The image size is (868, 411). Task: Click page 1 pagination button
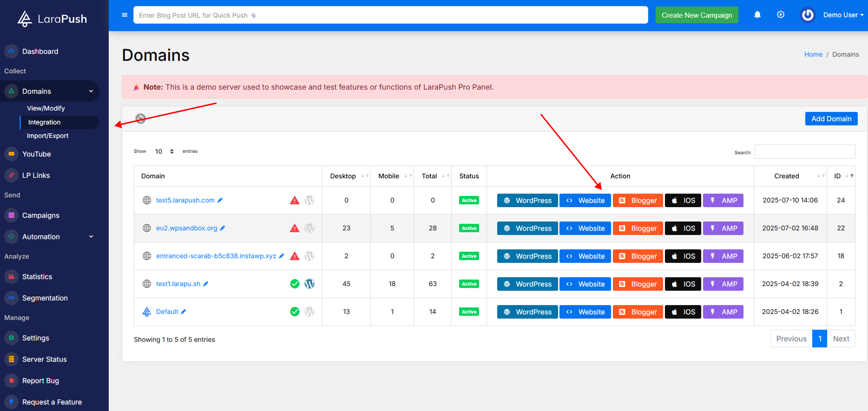pos(820,339)
